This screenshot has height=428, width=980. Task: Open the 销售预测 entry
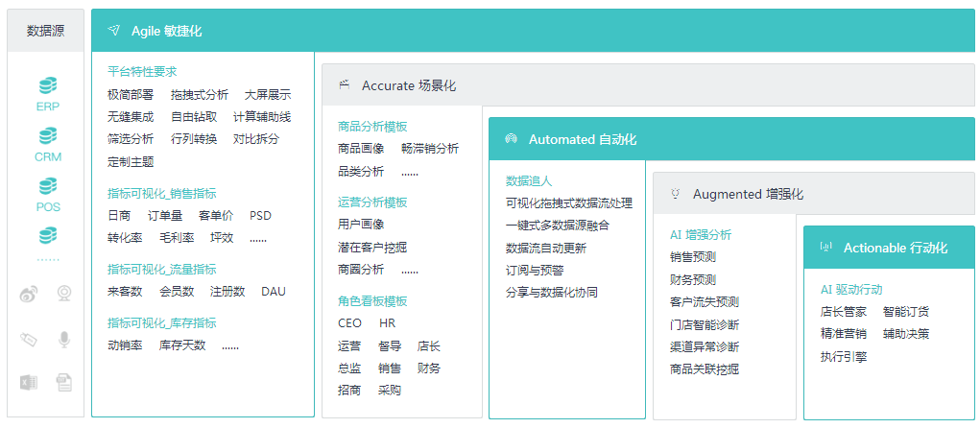point(693,256)
